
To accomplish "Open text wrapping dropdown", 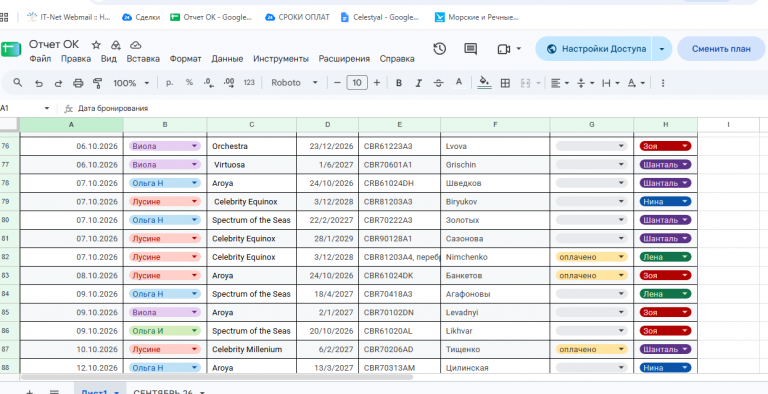I will pyautogui.click(x=611, y=83).
